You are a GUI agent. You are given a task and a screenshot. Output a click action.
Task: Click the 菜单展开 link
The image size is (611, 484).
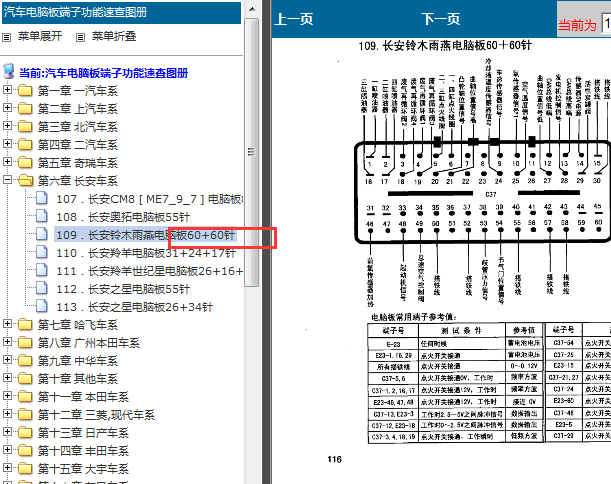(x=40, y=36)
